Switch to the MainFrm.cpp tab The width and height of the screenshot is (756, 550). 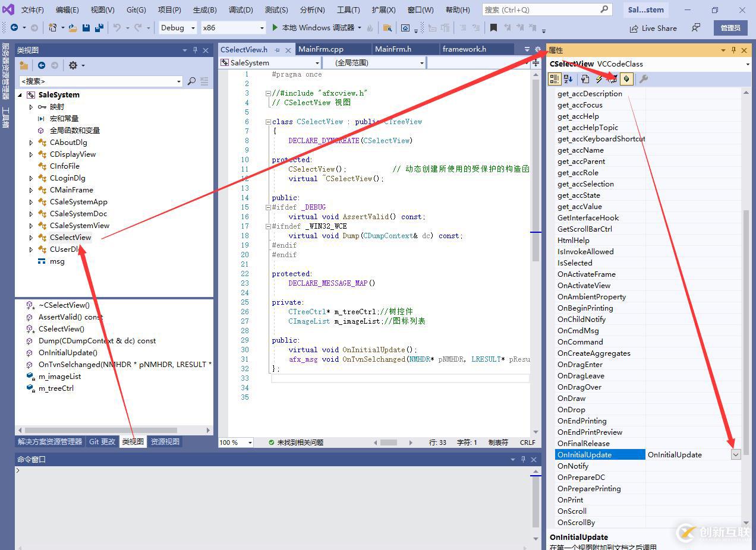320,49
